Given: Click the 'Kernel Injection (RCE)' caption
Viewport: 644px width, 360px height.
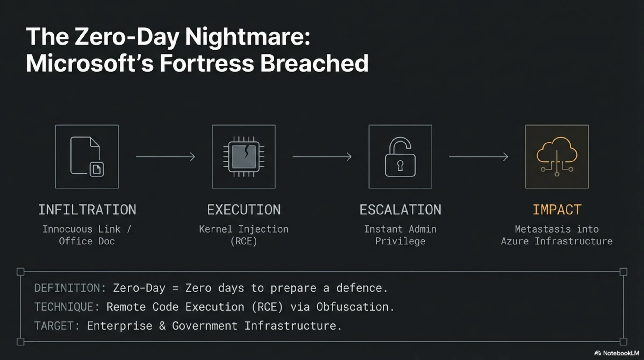Looking at the screenshot, I should click(x=244, y=235).
